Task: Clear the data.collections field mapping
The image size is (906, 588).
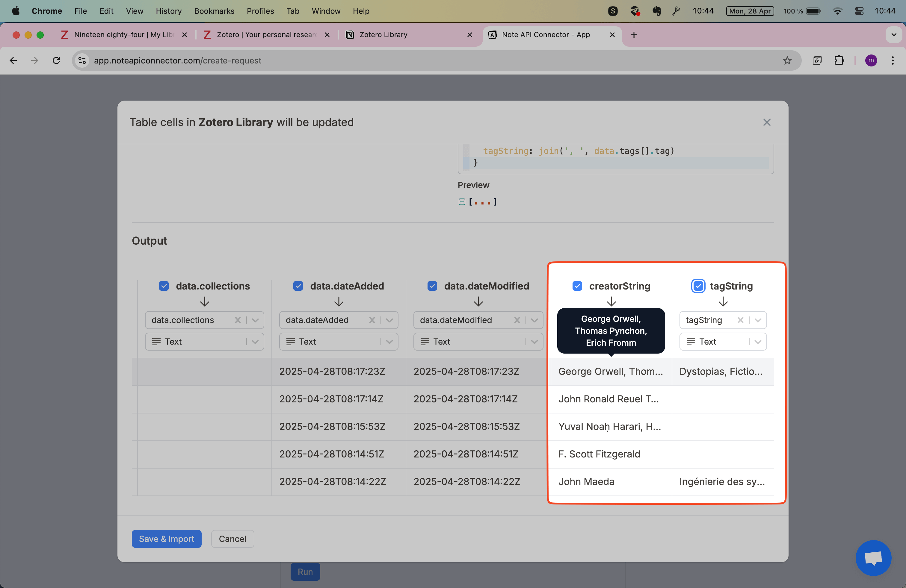Action: click(x=238, y=320)
